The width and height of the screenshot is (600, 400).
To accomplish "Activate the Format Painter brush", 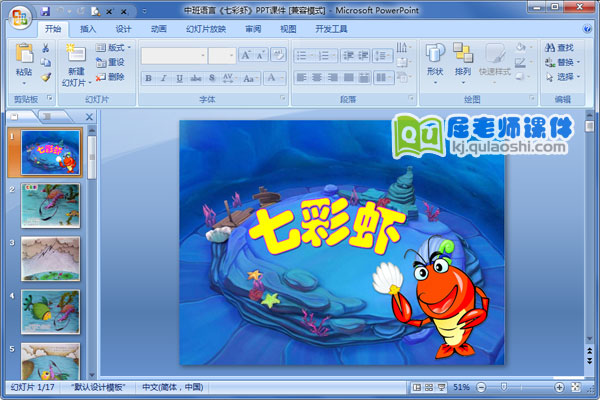I will pyautogui.click(x=46, y=77).
